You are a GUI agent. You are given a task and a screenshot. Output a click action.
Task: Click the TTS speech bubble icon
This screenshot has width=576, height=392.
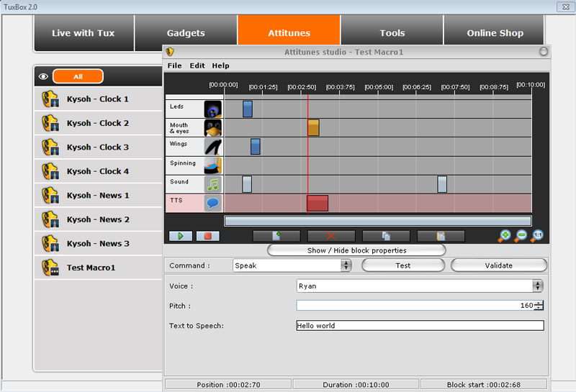tap(212, 203)
